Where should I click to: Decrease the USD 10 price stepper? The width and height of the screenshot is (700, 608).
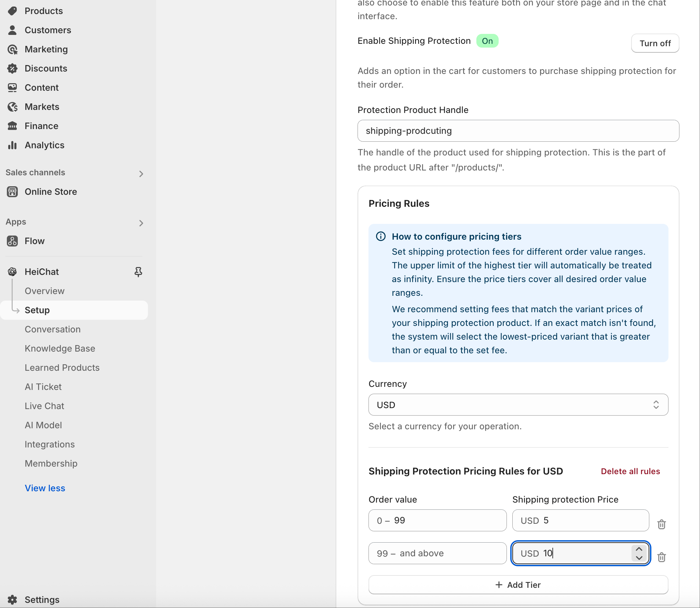point(639,558)
